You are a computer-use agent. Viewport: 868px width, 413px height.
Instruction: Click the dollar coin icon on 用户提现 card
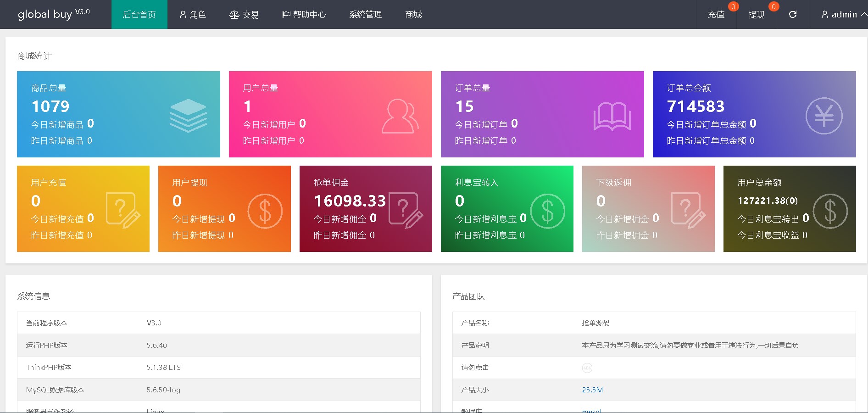pyautogui.click(x=265, y=211)
